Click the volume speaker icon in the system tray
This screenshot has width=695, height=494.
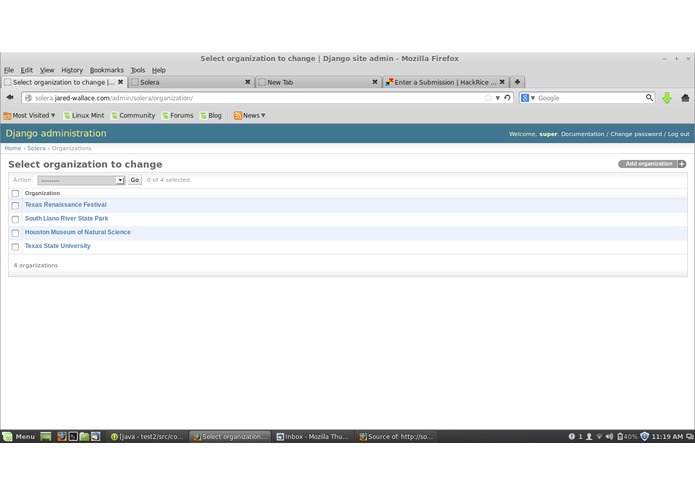[x=609, y=436]
